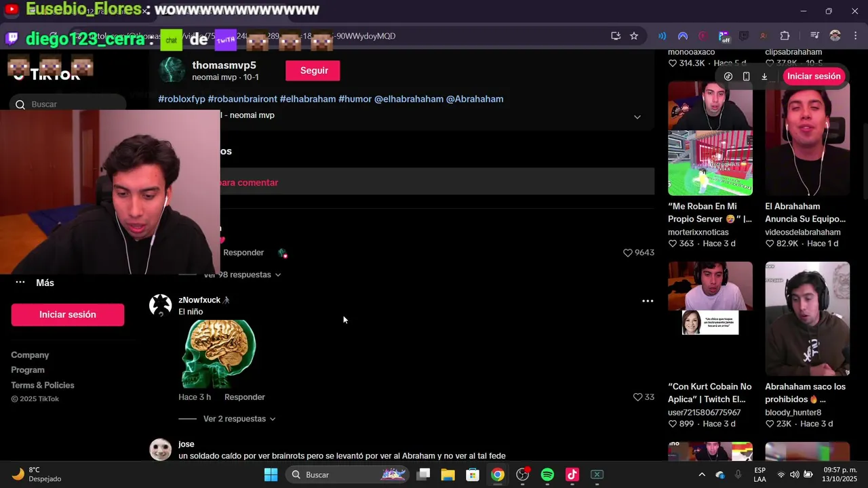The width and height of the screenshot is (868, 488).
Task: Open bloody_hunter8 author link
Action: click(x=793, y=412)
